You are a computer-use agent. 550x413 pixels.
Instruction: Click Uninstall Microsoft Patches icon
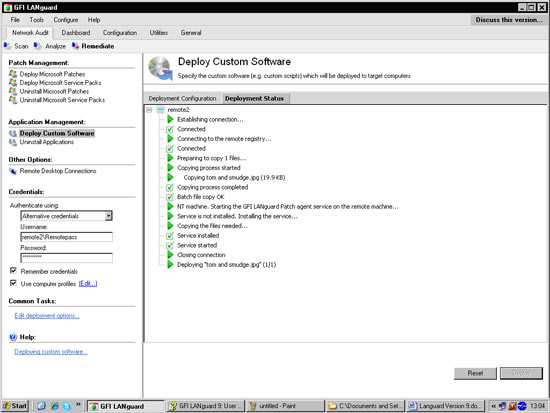(13, 91)
